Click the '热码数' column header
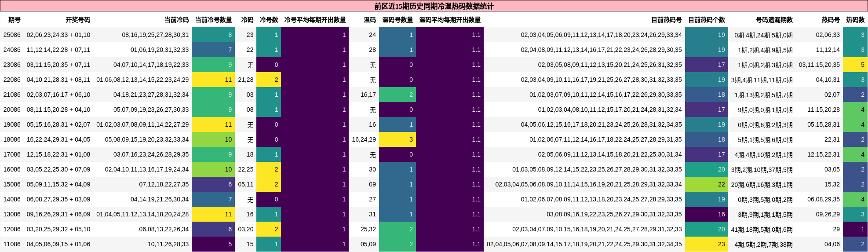The width and height of the screenshot is (868, 252). 855,20
